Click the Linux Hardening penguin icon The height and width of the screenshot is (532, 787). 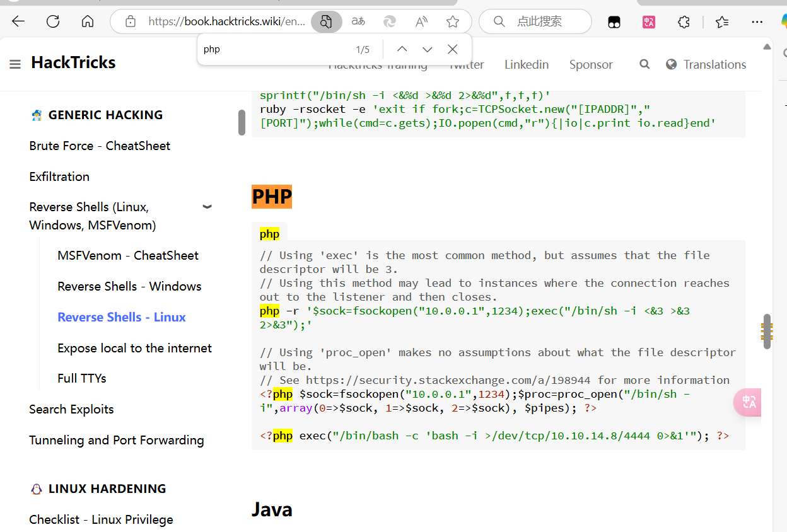[x=37, y=489]
